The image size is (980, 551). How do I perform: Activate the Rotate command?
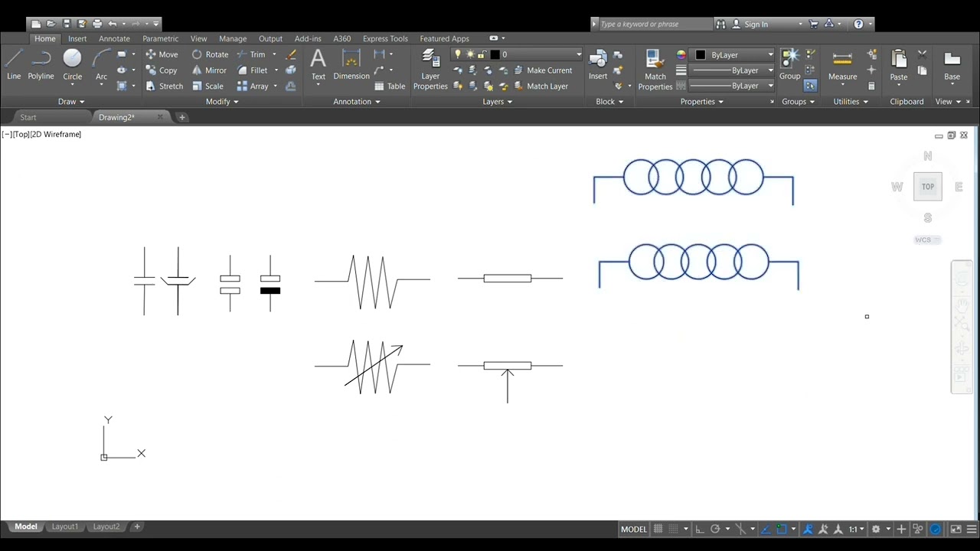210,54
